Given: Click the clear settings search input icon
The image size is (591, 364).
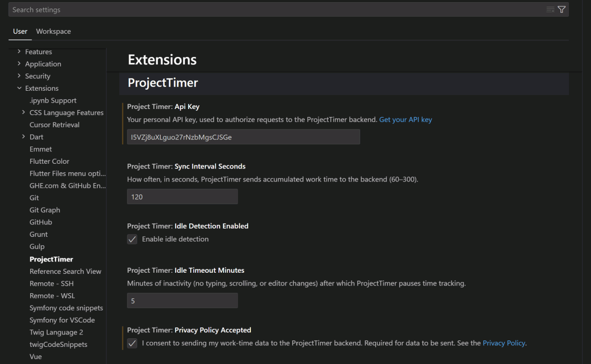Looking at the screenshot, I should [550, 10].
